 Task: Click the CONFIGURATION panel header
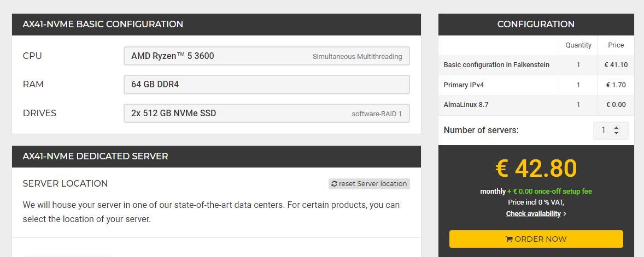point(536,24)
